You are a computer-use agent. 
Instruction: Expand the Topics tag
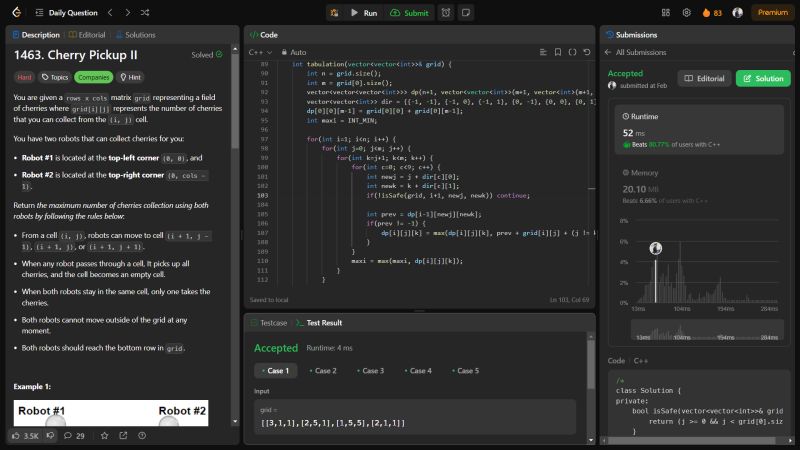pos(55,77)
